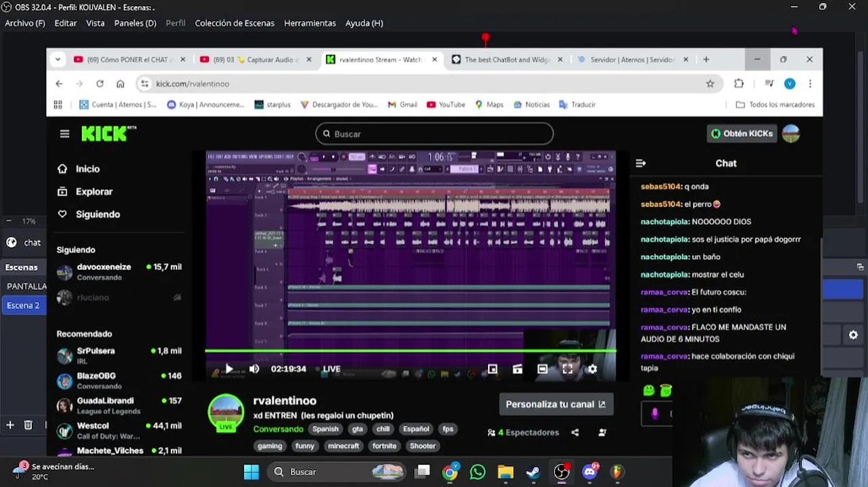Click the Obtén KICKs button
This screenshot has width=868, height=487.
742,133
